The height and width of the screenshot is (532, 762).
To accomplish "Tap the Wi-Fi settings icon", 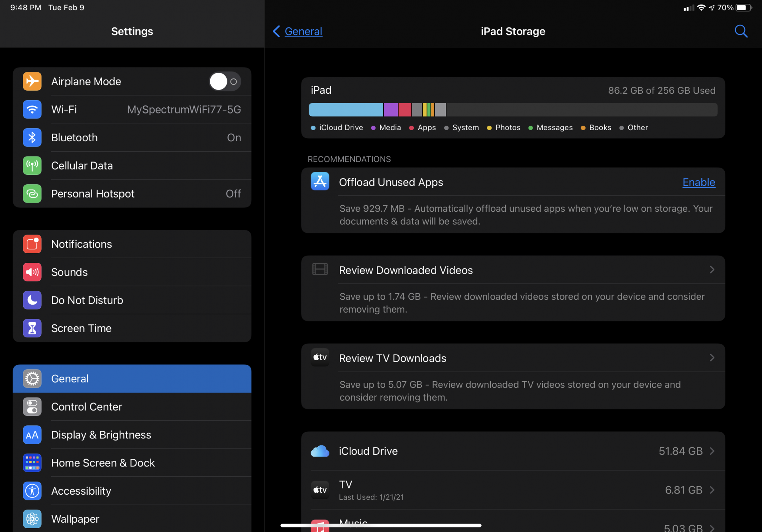I will [x=32, y=110].
